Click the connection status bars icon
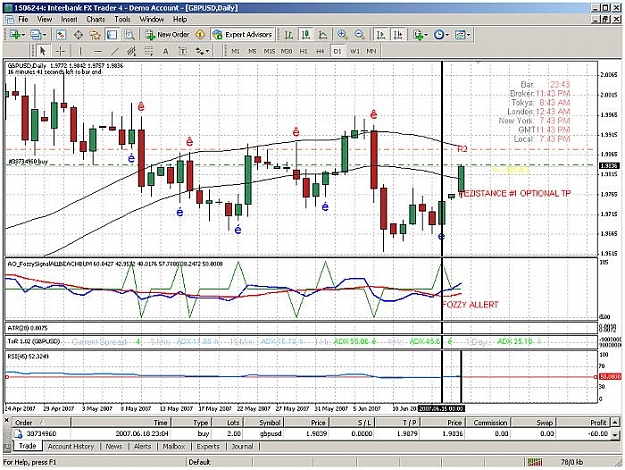Image resolution: width=625 pixels, height=470 pixels. click(x=535, y=462)
